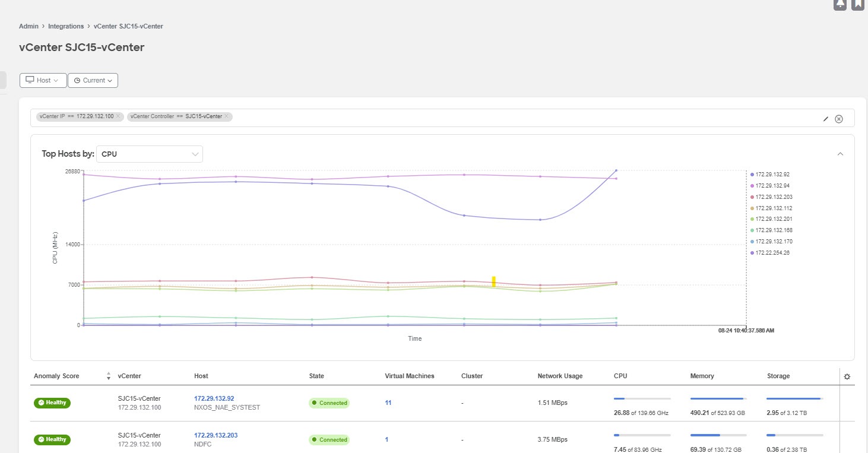The height and width of the screenshot is (453, 868).
Task: Collapse the Top Hosts chart with the chevron
Action: [840, 153]
